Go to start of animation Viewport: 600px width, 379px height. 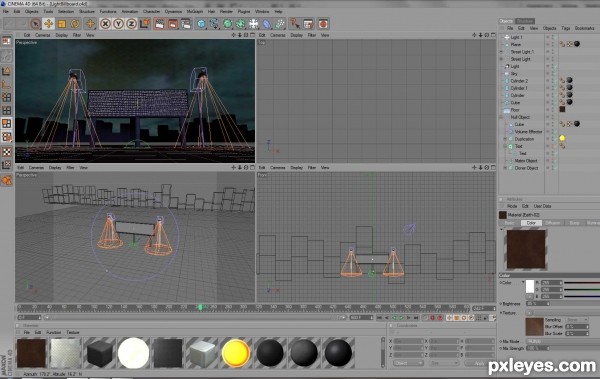coord(379,318)
